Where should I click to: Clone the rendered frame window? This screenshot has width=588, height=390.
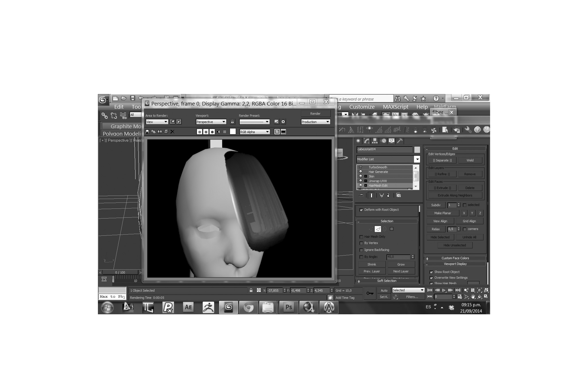(x=160, y=132)
